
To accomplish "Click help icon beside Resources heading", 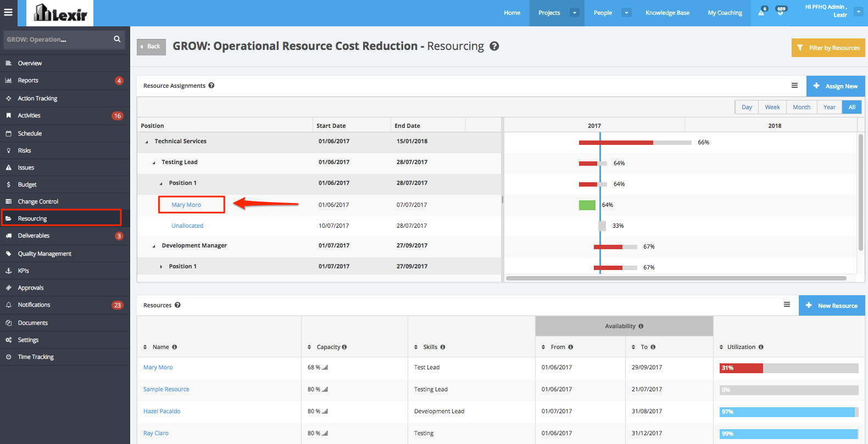I will [177, 305].
